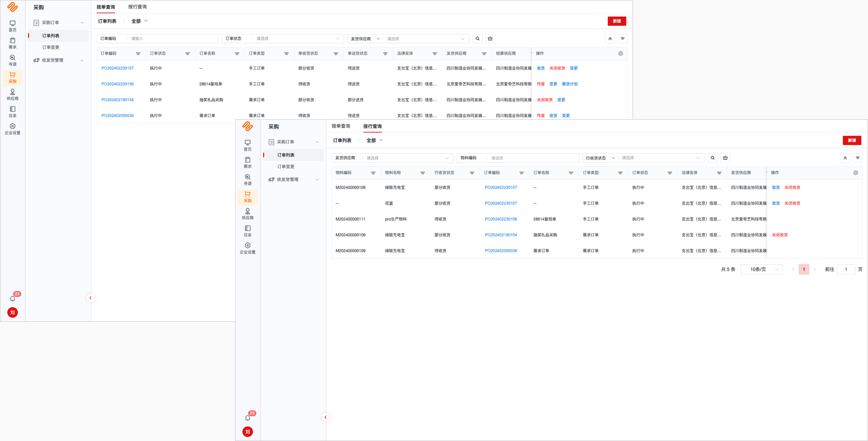Switch to 按单查询 tab in front window

341,126
